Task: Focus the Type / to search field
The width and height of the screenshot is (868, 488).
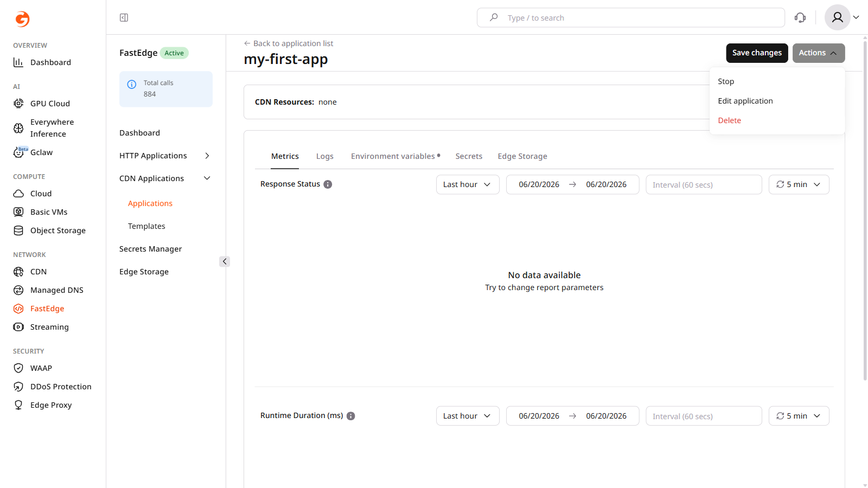Action: point(631,18)
